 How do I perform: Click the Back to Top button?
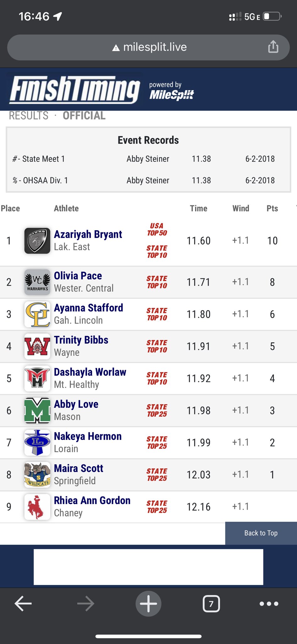point(261,533)
